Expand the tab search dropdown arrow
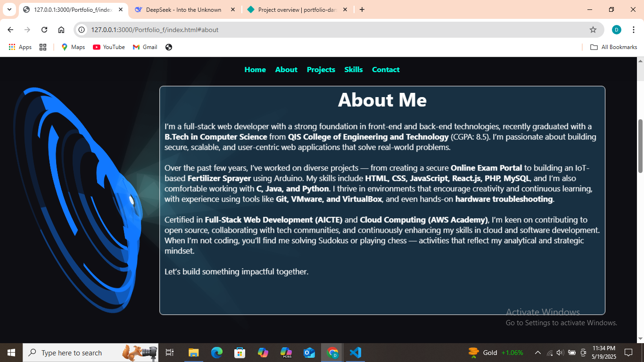Image resolution: width=644 pixels, height=362 pixels. coord(9,9)
